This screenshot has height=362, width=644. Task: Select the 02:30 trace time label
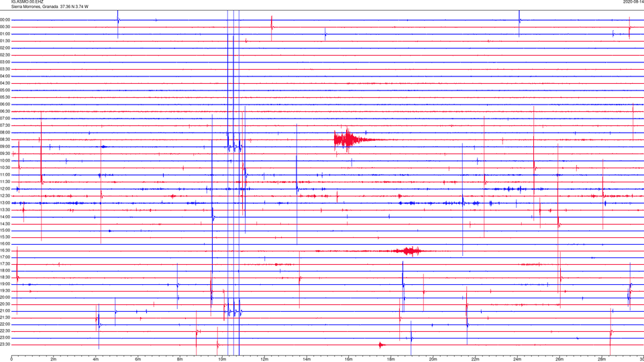click(x=5, y=55)
